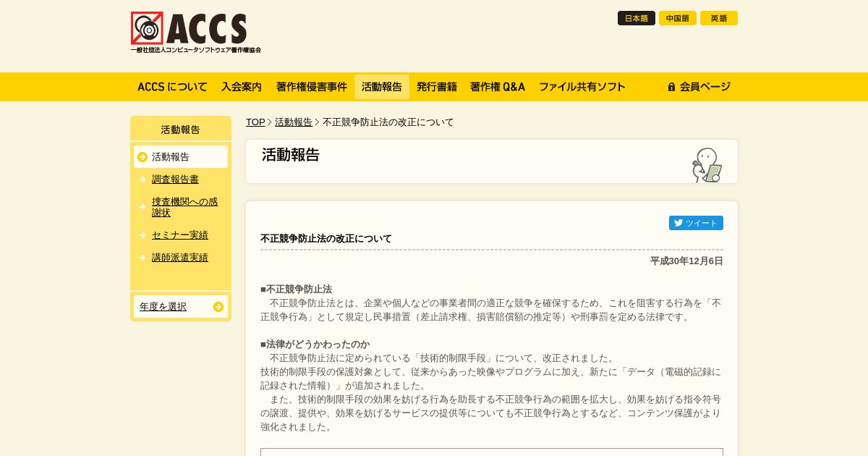Switch language to 中国語

point(678,18)
